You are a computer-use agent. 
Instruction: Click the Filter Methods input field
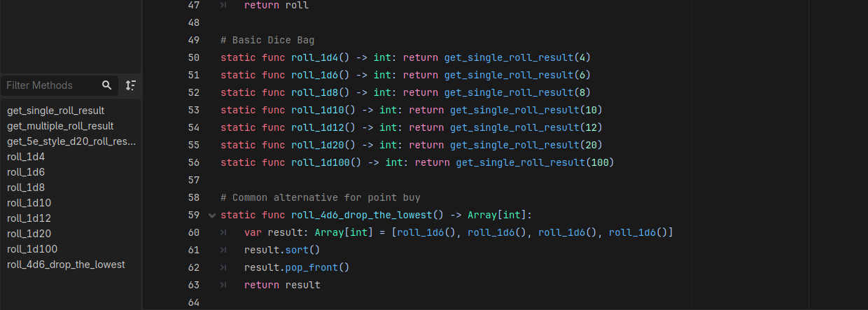tap(49, 85)
